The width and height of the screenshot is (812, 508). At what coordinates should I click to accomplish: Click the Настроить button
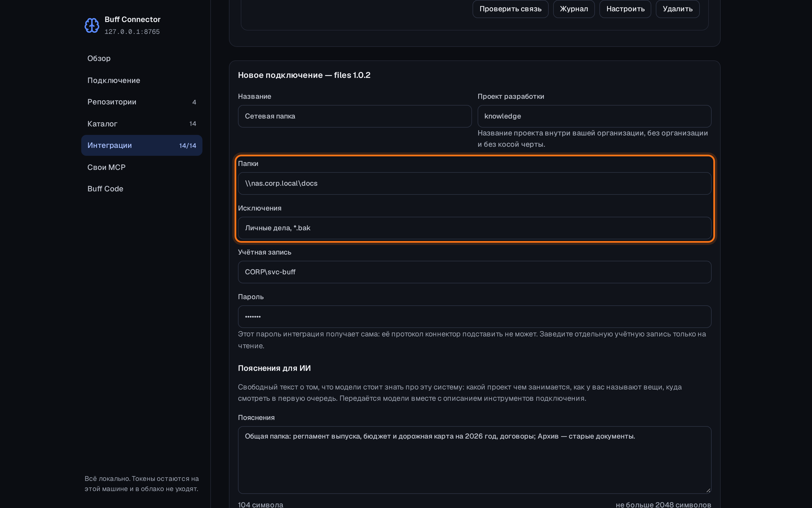point(625,9)
